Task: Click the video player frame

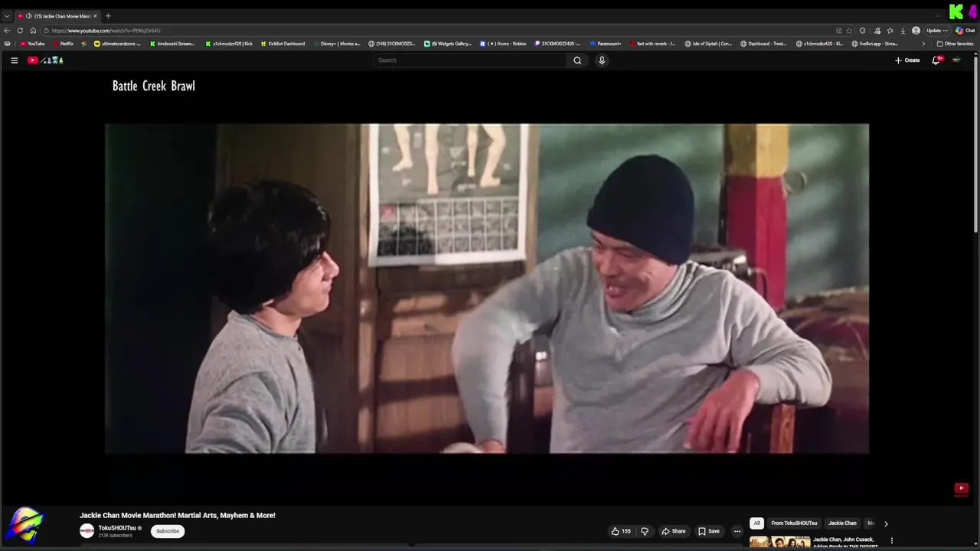Action: 487,289
